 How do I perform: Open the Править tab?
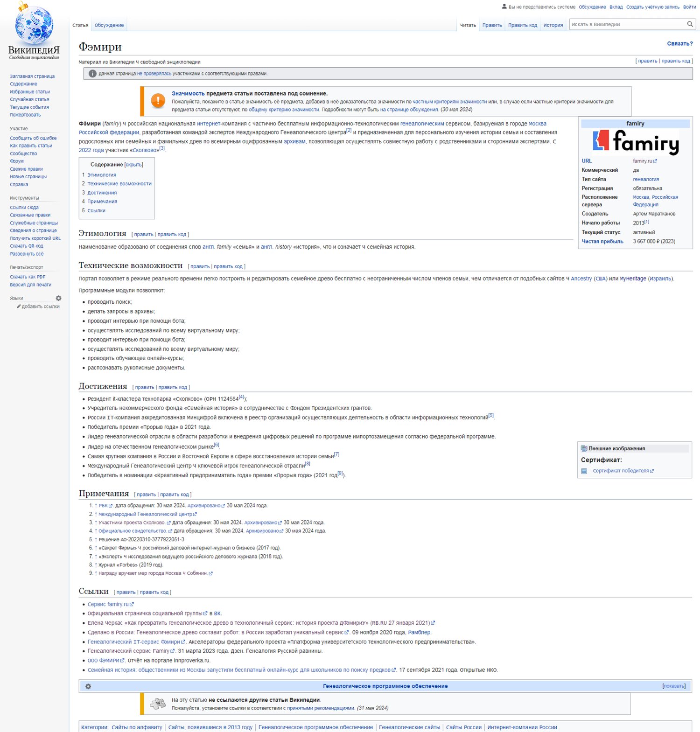click(492, 25)
